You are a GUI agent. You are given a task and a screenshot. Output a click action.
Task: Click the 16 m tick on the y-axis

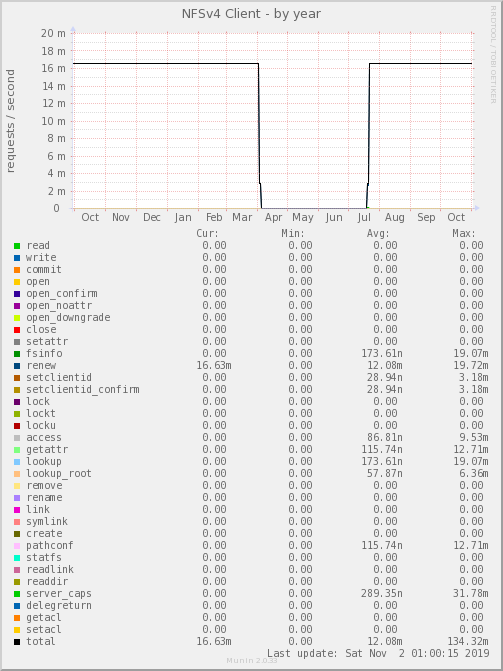coord(53,68)
